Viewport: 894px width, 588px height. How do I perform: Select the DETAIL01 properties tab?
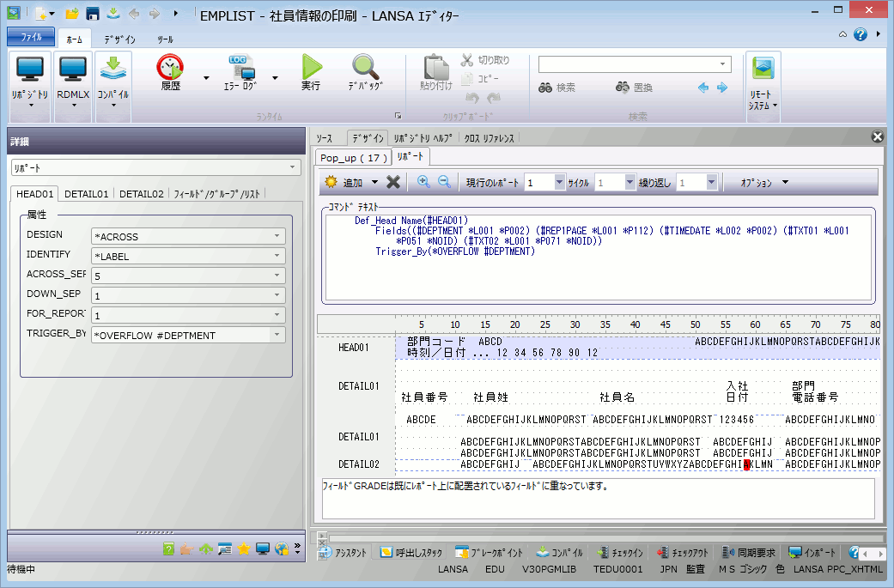tap(86, 194)
